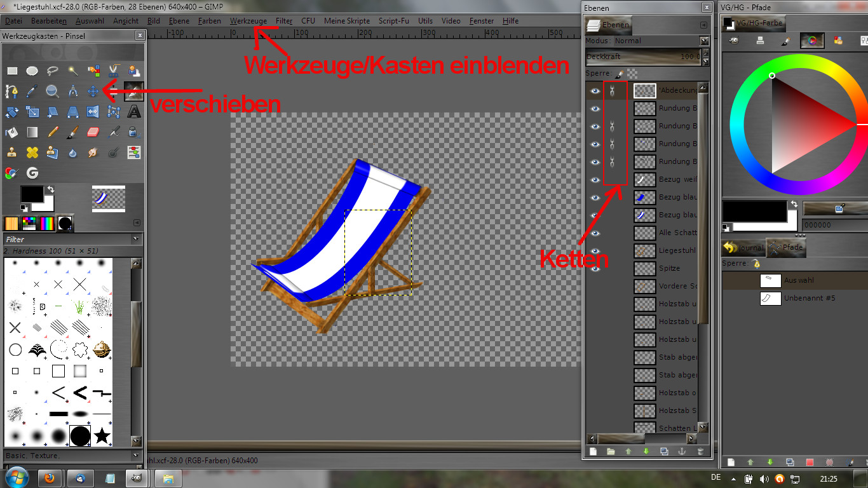The height and width of the screenshot is (488, 868).
Task: Select the Move tool
Action: coord(93,91)
